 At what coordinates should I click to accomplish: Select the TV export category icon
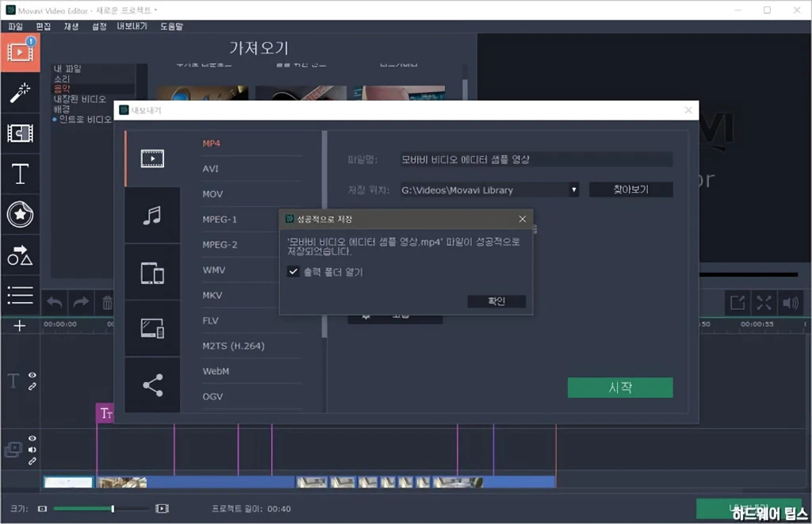pyautogui.click(x=152, y=328)
